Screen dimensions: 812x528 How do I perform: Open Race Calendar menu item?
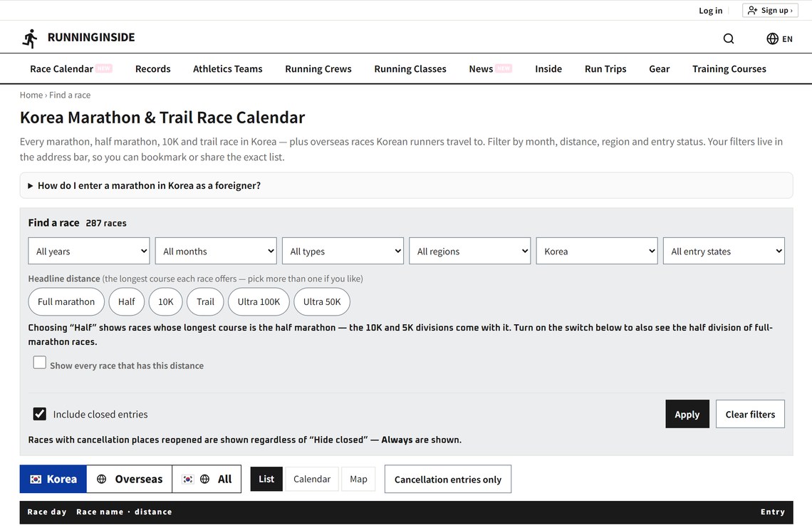(62, 69)
